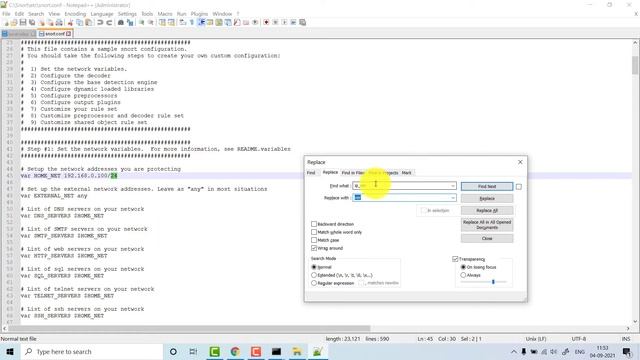Enable the Backward direction checkbox
640x360 pixels.
click(x=314, y=224)
